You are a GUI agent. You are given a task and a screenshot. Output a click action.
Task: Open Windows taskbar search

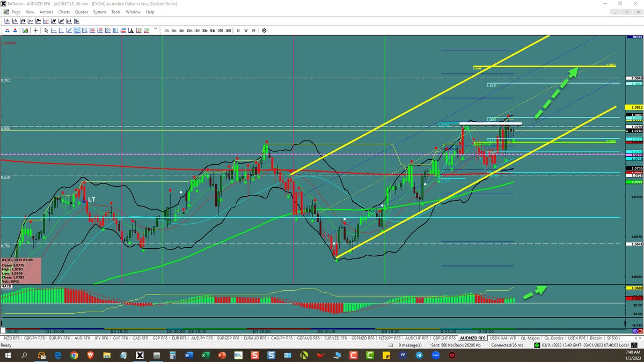click(x=25, y=356)
